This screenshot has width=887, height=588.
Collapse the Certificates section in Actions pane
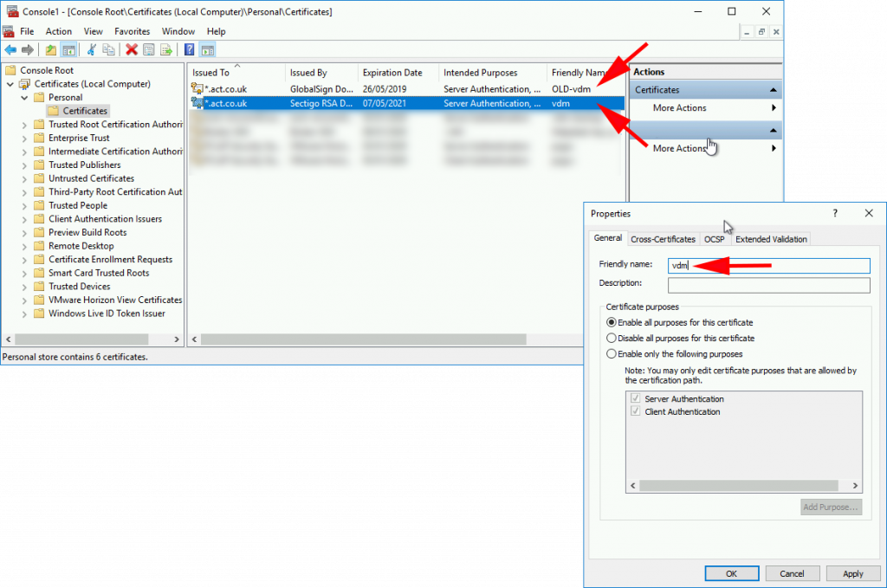(773, 90)
